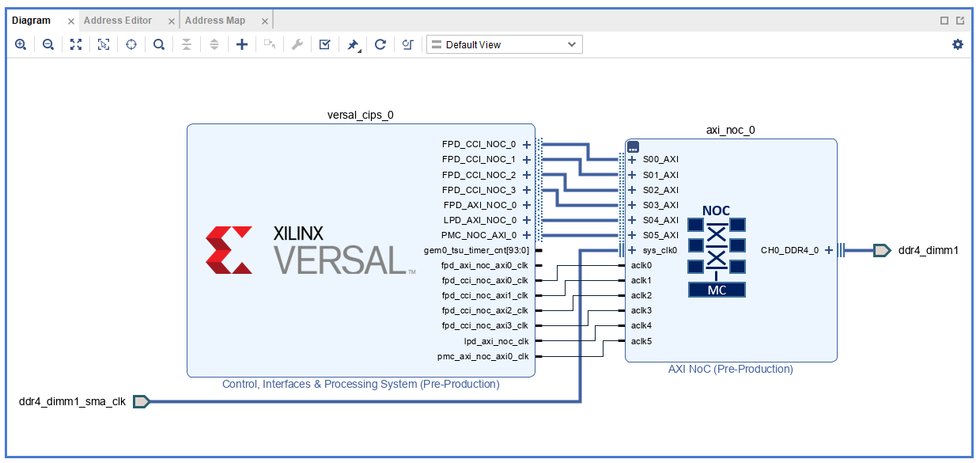Click the Optimize Routing icon
Screen dimensions: 980x463
tap(408, 44)
